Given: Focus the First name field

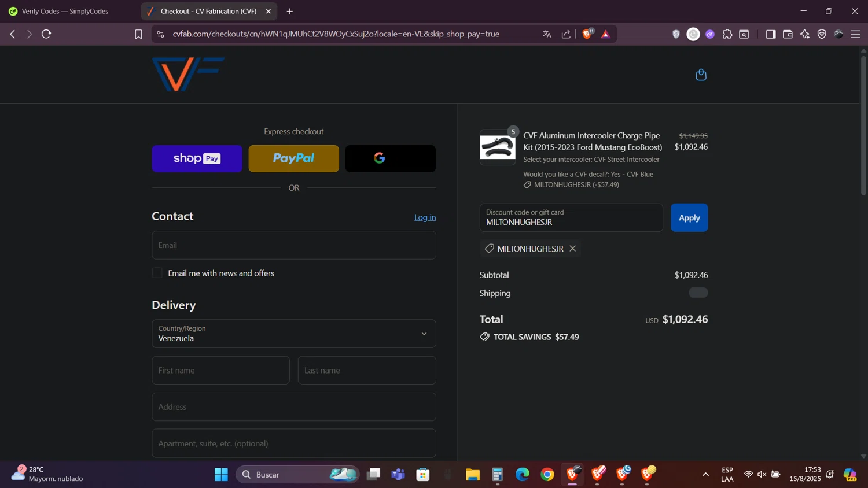Looking at the screenshot, I should point(220,370).
